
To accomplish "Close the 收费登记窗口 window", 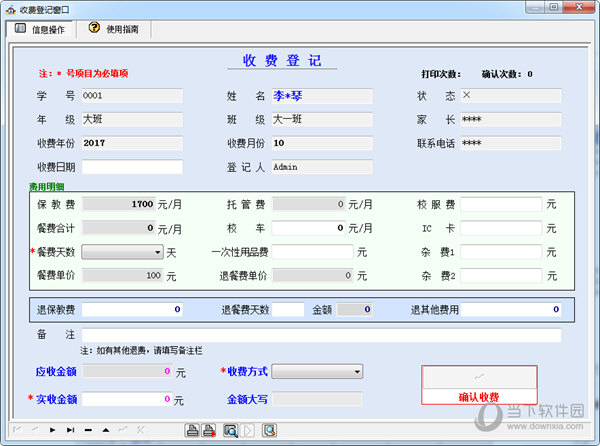I will click(x=579, y=8).
